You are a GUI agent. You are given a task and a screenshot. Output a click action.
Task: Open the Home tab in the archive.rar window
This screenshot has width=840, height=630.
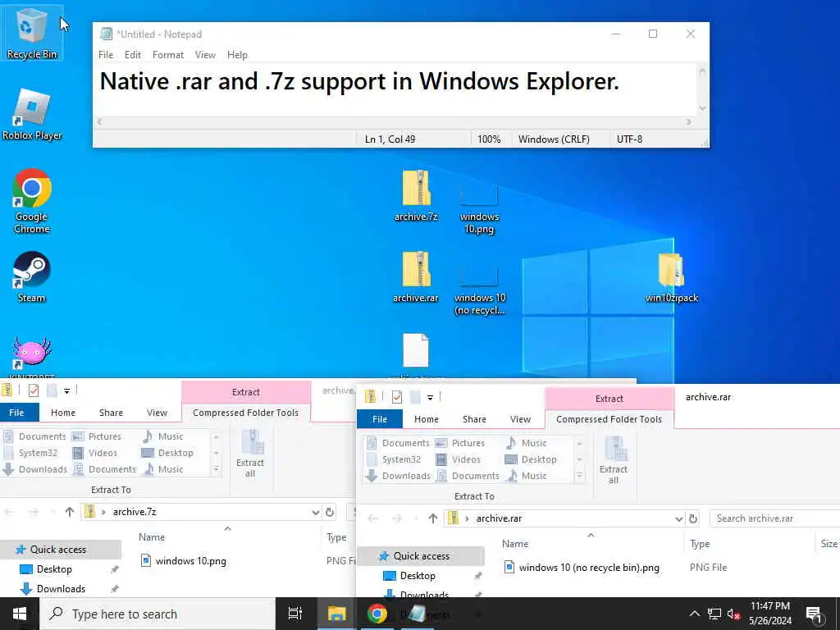(427, 419)
